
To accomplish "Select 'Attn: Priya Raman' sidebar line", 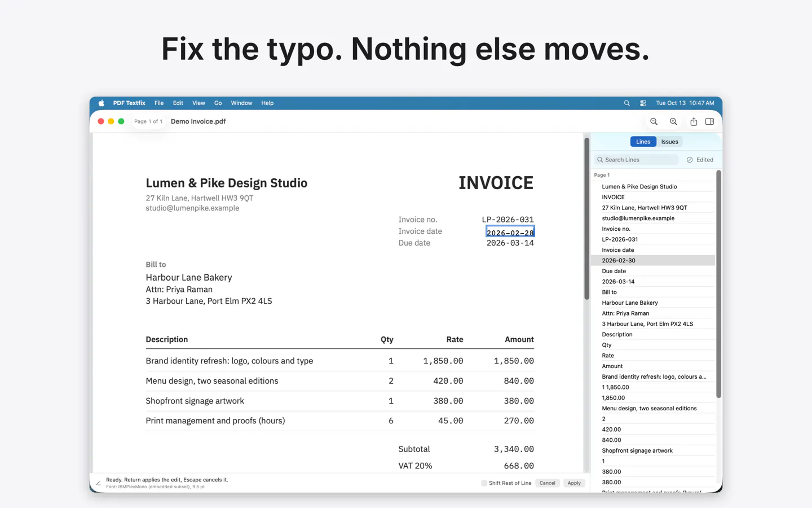I will (653, 313).
